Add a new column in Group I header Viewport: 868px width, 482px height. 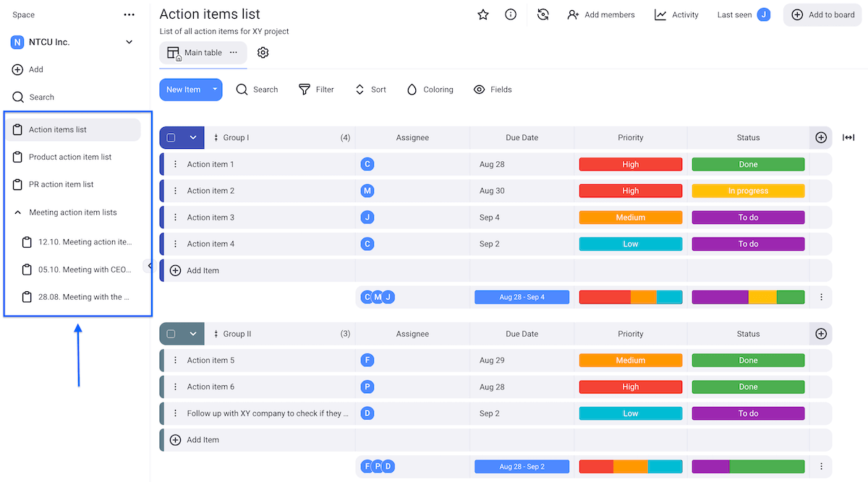click(x=820, y=137)
